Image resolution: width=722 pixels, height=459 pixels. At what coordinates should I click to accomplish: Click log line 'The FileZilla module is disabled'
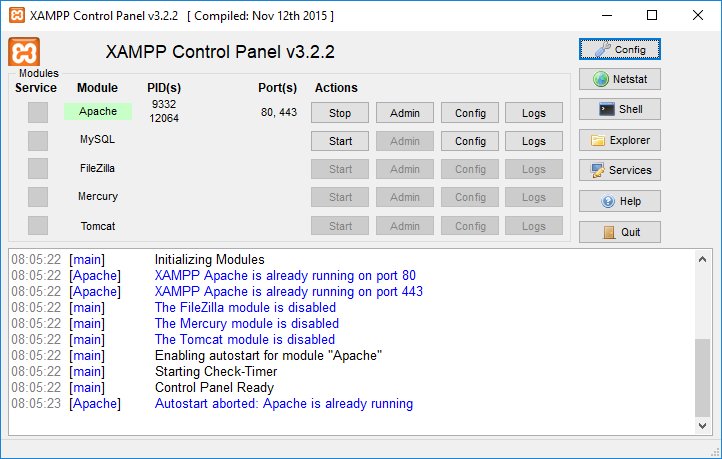click(x=245, y=308)
